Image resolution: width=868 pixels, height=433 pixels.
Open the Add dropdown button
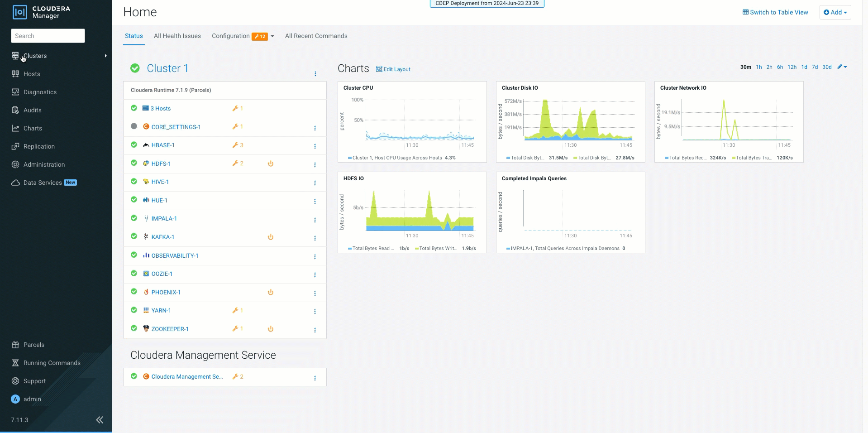pos(835,12)
